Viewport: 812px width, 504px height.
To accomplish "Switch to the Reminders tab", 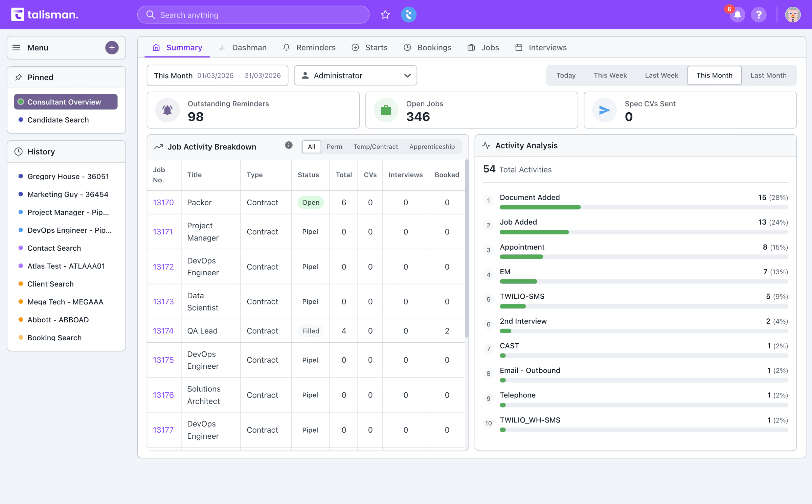I will (x=309, y=48).
